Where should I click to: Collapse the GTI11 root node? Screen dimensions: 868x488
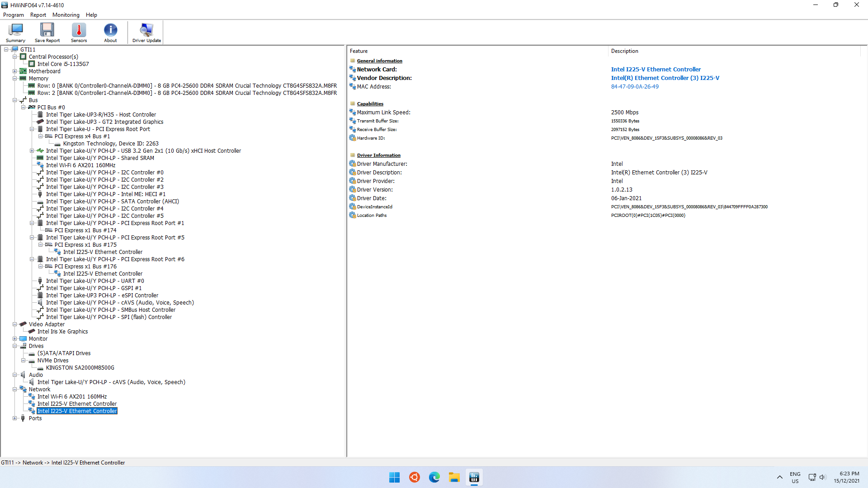(6, 50)
